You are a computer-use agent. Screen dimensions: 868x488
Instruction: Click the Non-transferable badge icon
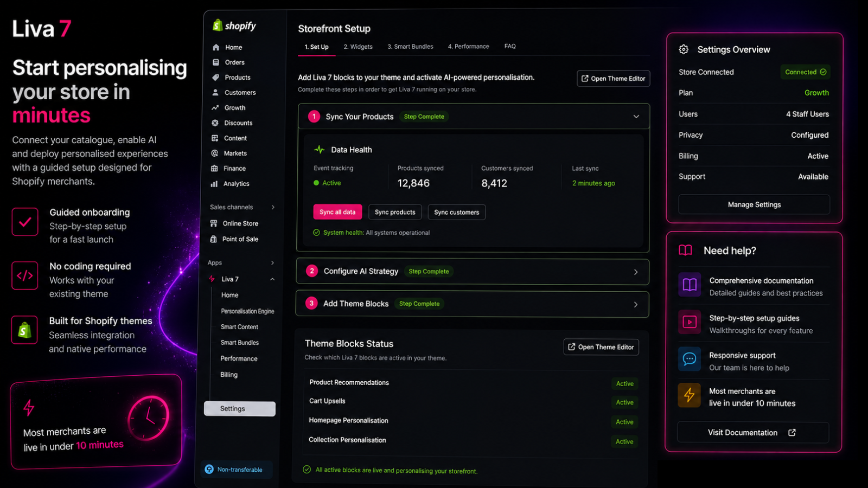(x=209, y=470)
